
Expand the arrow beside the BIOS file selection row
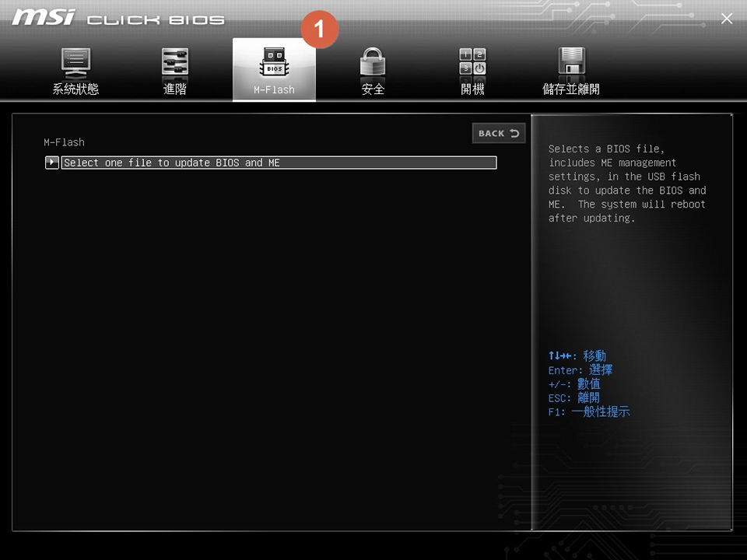point(51,162)
